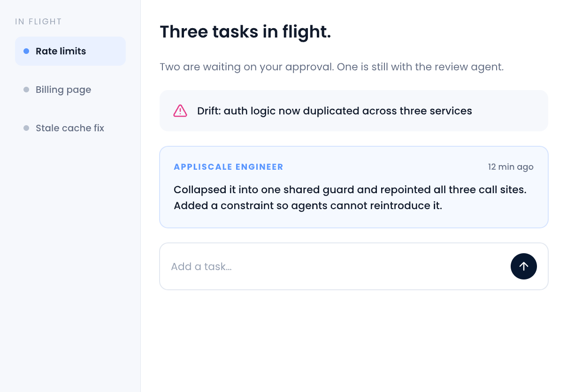567x392 pixels.
Task: Click the approval status summary text
Action: [331, 67]
